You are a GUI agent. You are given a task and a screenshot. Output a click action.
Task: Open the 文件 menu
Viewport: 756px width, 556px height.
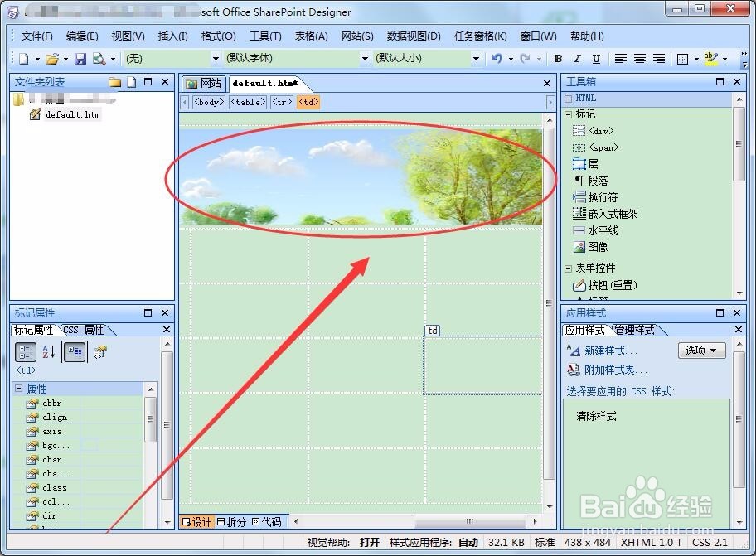coord(36,36)
